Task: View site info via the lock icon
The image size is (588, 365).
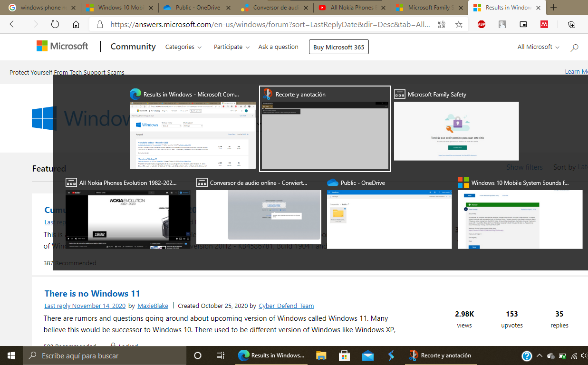Action: click(100, 25)
